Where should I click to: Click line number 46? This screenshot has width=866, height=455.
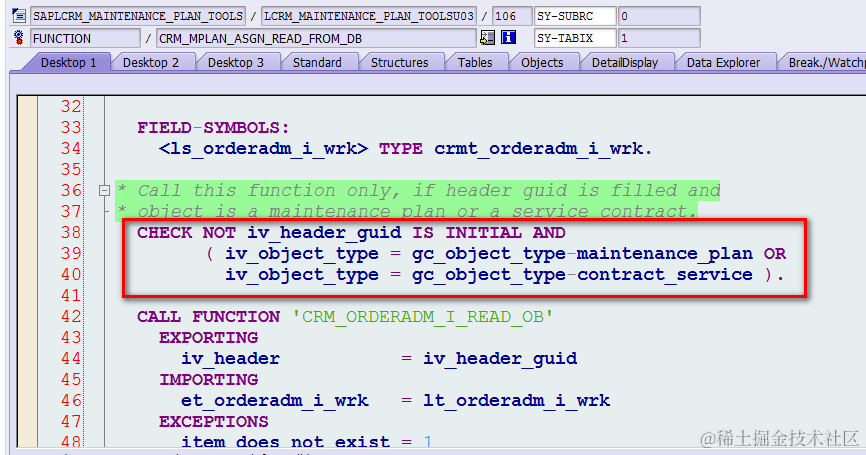71,400
